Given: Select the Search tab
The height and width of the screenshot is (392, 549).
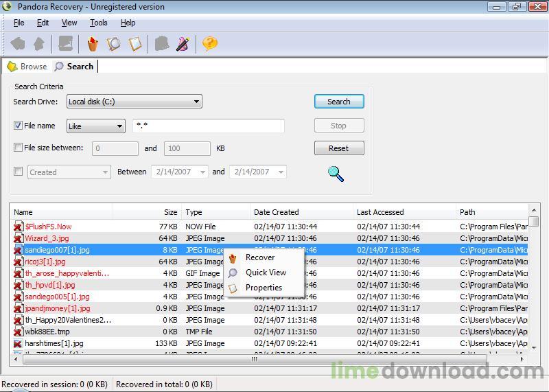Looking at the screenshot, I should point(74,66).
